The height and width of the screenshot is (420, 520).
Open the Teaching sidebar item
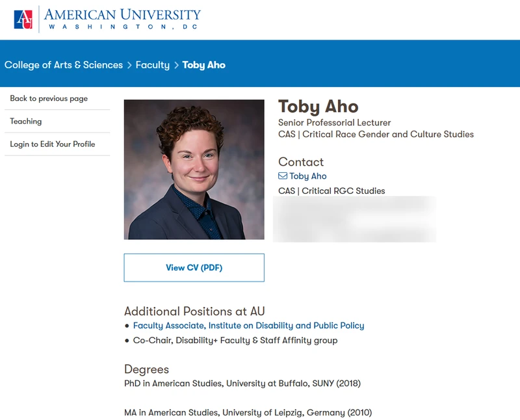(x=26, y=122)
